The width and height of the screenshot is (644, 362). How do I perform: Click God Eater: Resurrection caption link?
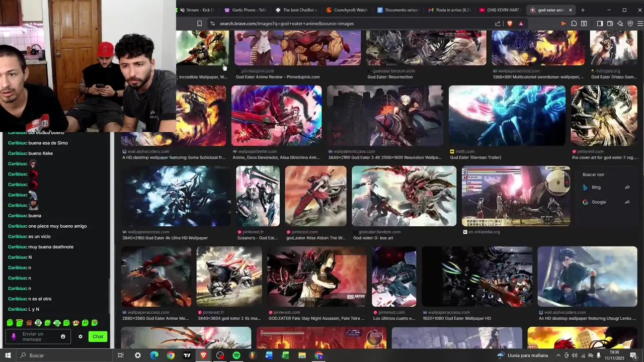click(390, 77)
